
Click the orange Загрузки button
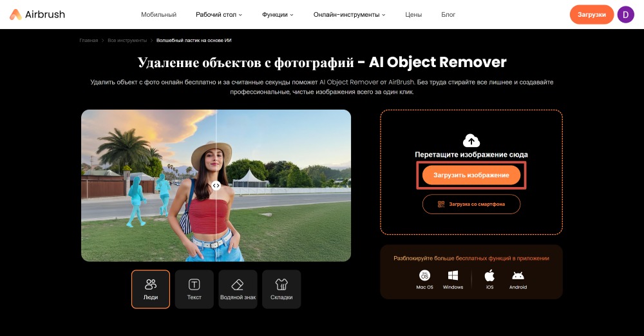pyautogui.click(x=591, y=14)
